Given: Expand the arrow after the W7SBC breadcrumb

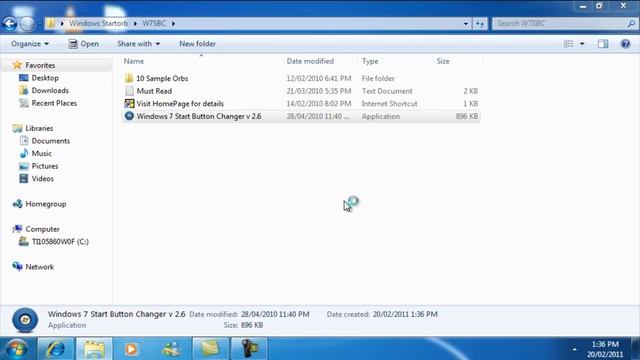Looking at the screenshot, I should coord(173,23).
